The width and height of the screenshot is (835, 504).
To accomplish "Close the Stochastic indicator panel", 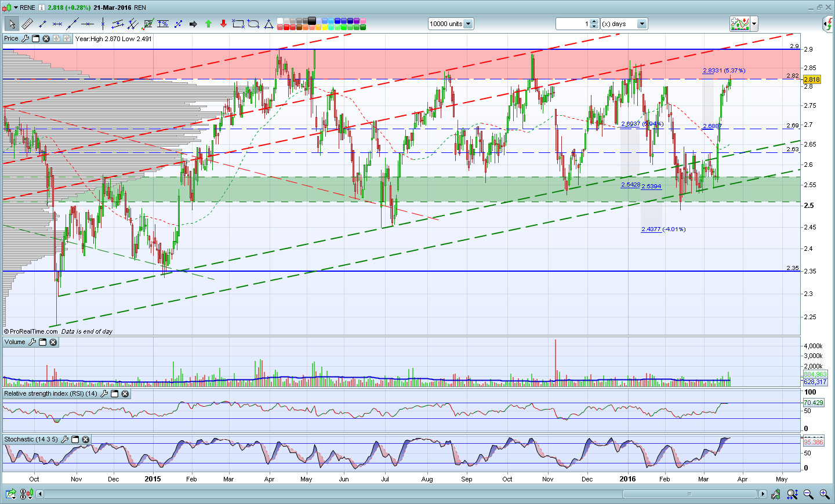I will coord(85,440).
